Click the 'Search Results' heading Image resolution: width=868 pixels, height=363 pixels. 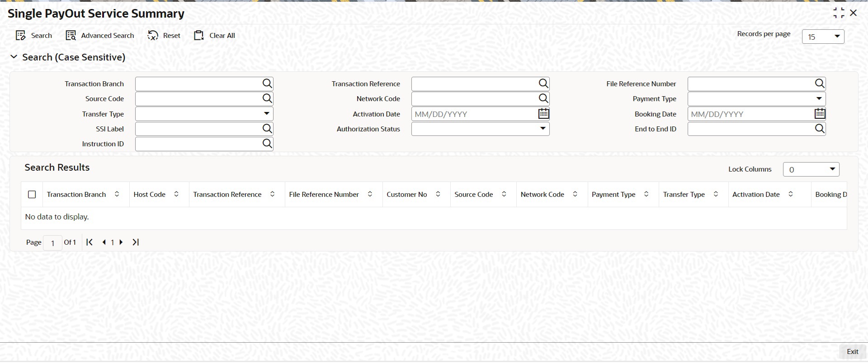[57, 168]
